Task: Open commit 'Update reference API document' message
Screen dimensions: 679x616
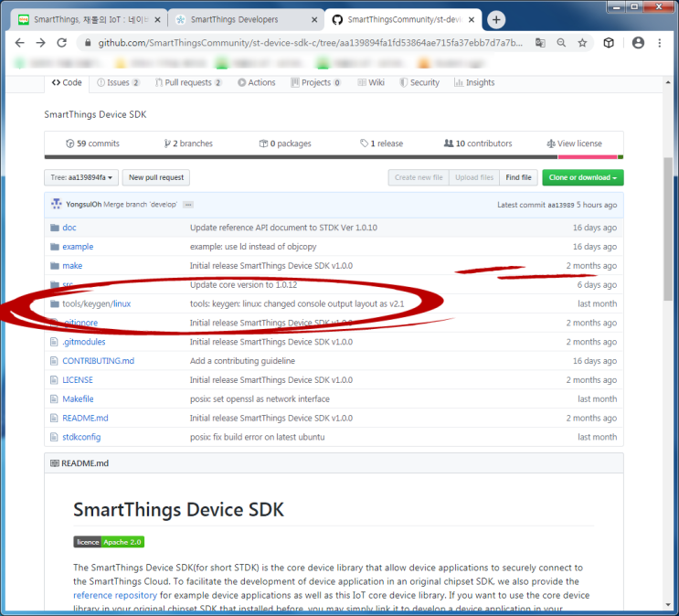Action: 283,228
